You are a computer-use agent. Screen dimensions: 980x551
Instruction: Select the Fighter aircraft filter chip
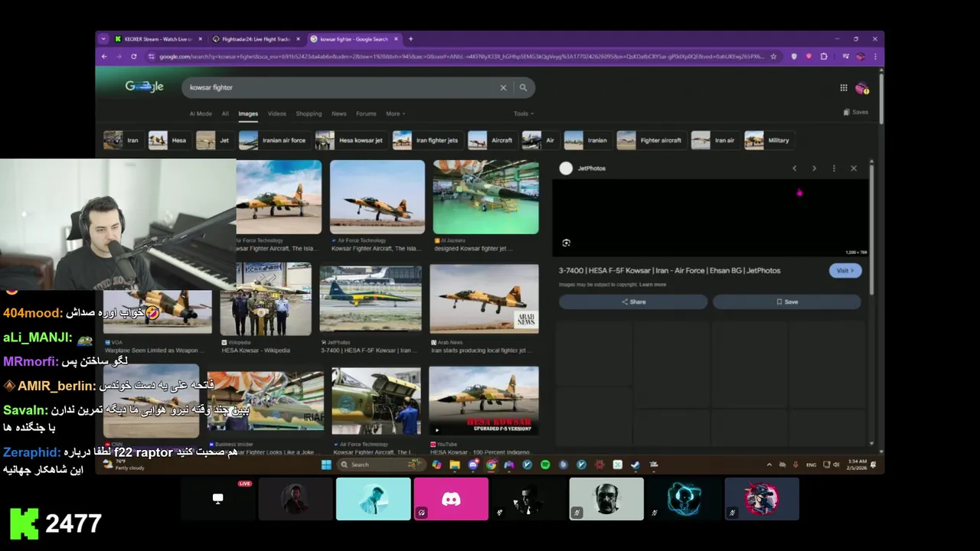[x=652, y=140]
